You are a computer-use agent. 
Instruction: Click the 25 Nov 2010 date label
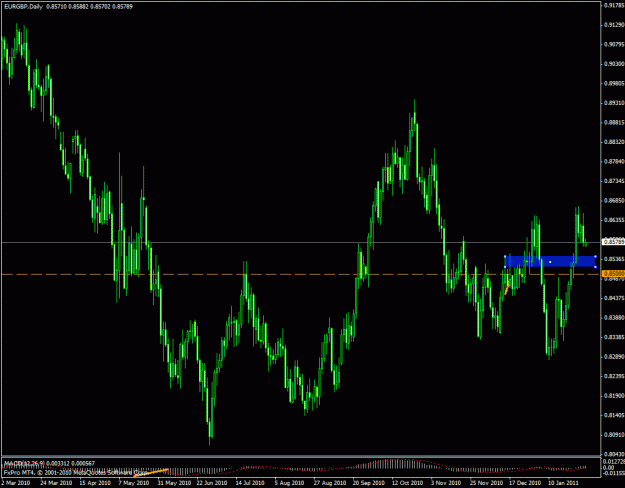(x=485, y=483)
